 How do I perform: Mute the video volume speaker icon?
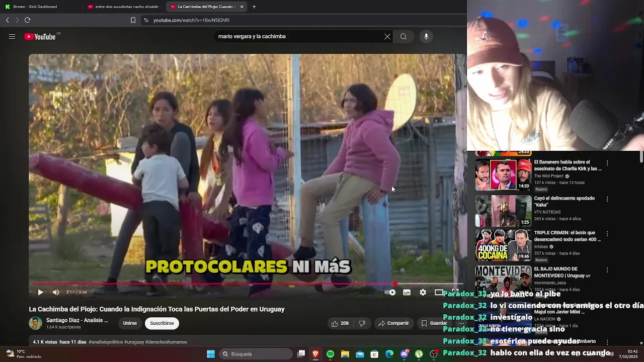click(56, 292)
